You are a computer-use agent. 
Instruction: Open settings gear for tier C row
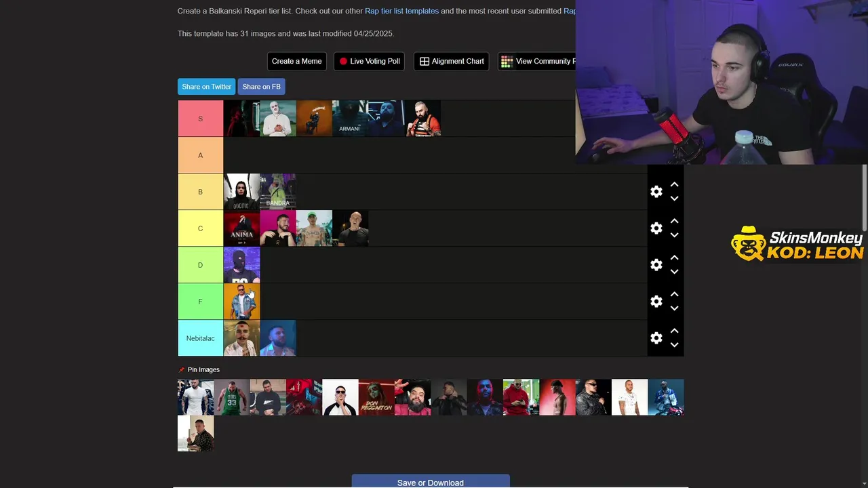click(656, 228)
